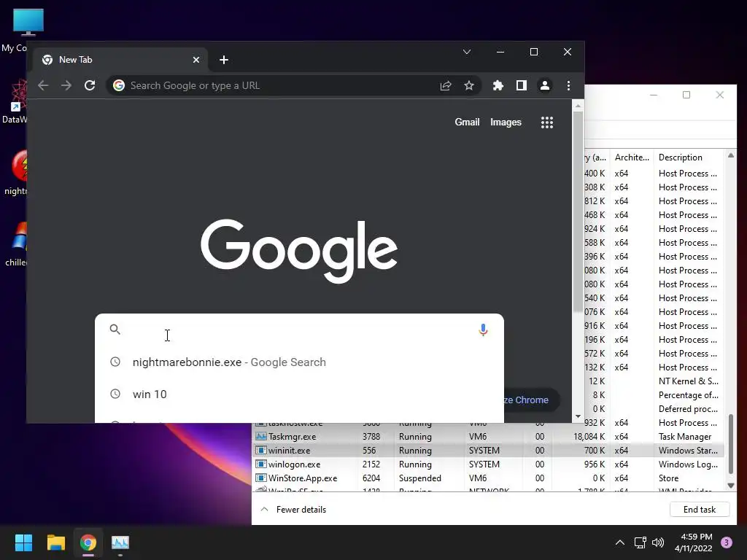
Task: Click the 'Task Manager' description cell
Action: click(x=684, y=437)
